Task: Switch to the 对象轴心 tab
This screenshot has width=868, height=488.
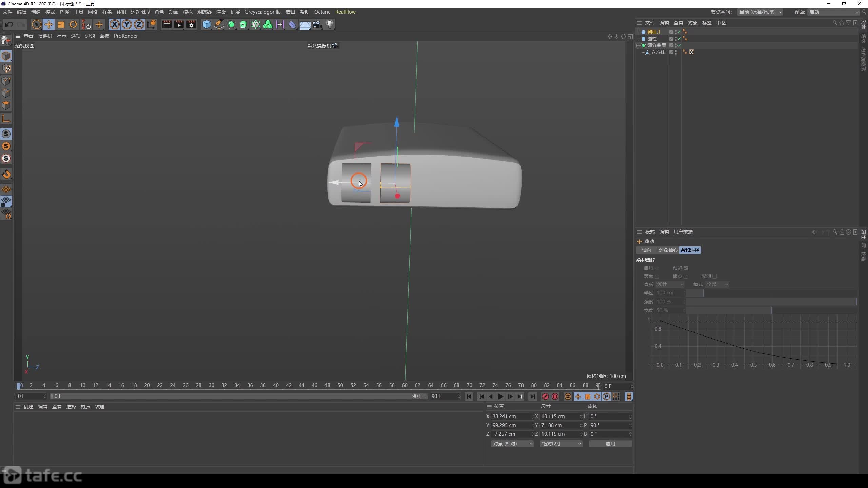Action: point(668,250)
